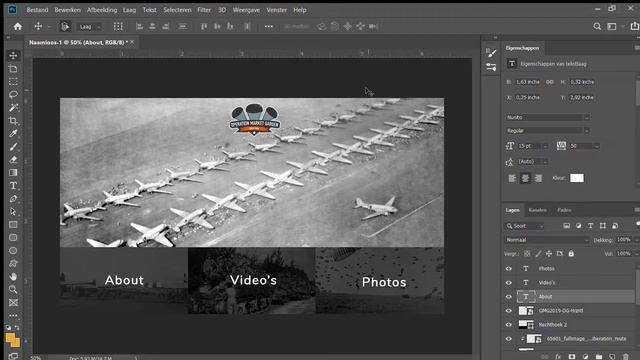Select the Pen tool
The width and height of the screenshot is (640, 360).
13,199
